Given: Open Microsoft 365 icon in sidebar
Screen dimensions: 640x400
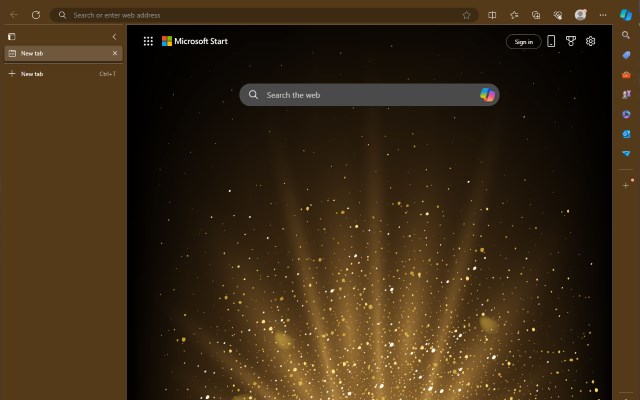Looking at the screenshot, I should pyautogui.click(x=626, y=114).
